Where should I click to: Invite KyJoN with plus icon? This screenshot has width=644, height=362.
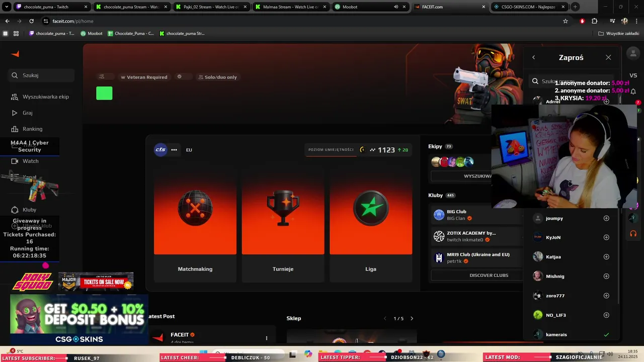606,237
